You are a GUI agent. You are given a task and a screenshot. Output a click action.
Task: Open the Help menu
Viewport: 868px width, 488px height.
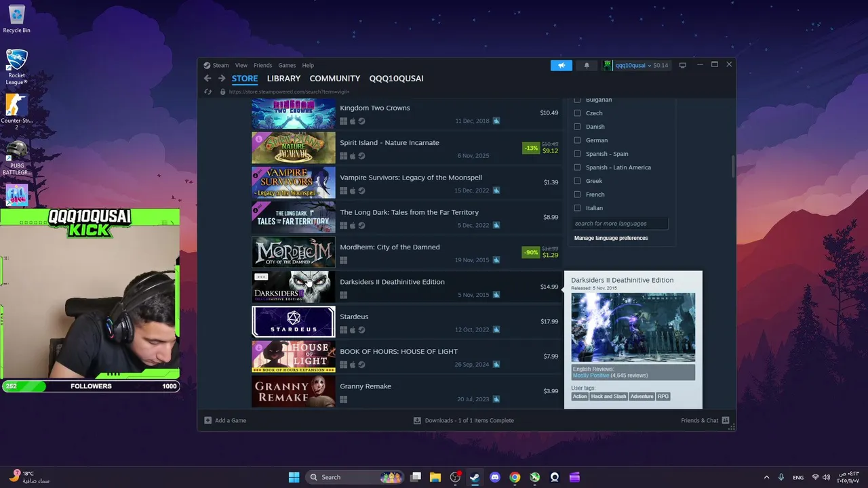point(308,65)
